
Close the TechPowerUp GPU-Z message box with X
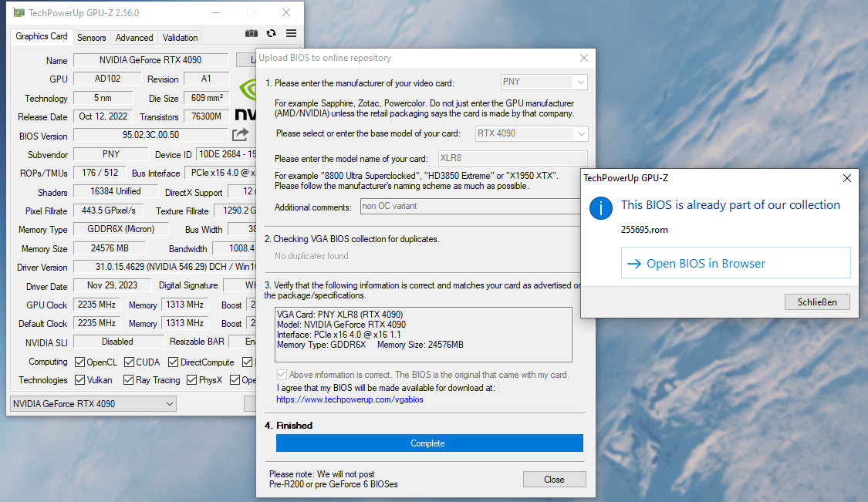click(847, 177)
